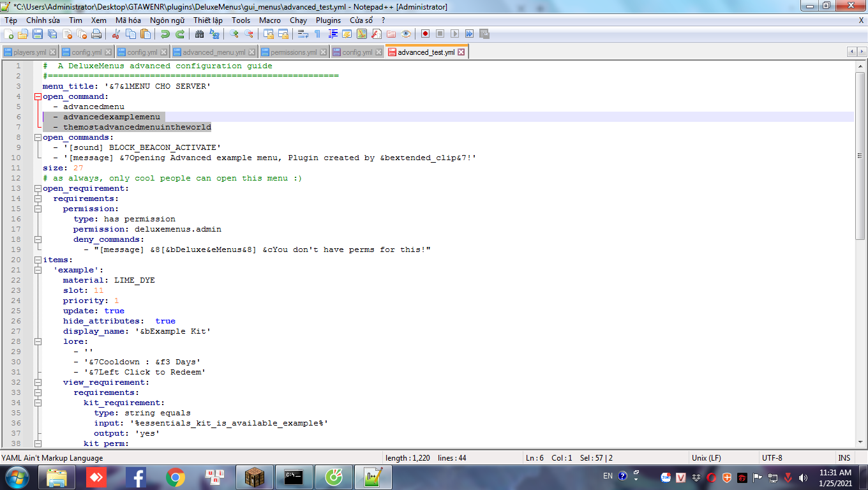The image size is (868, 490).
Task: Toggle the indent guide icon
Action: tap(333, 34)
